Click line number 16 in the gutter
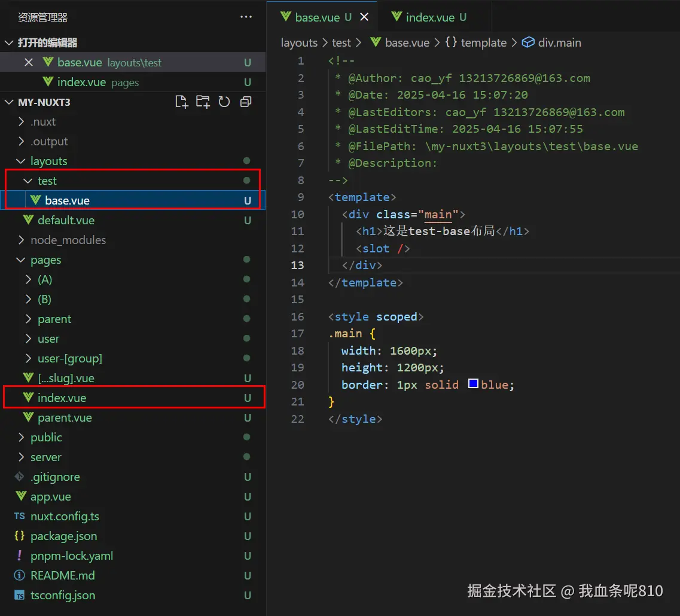Viewport: 680px width, 616px height. pos(297,316)
